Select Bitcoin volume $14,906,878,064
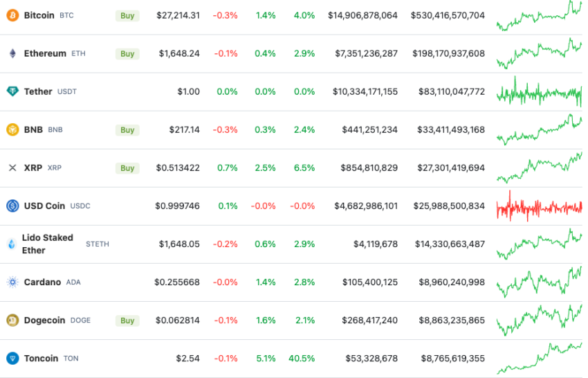 click(x=362, y=15)
